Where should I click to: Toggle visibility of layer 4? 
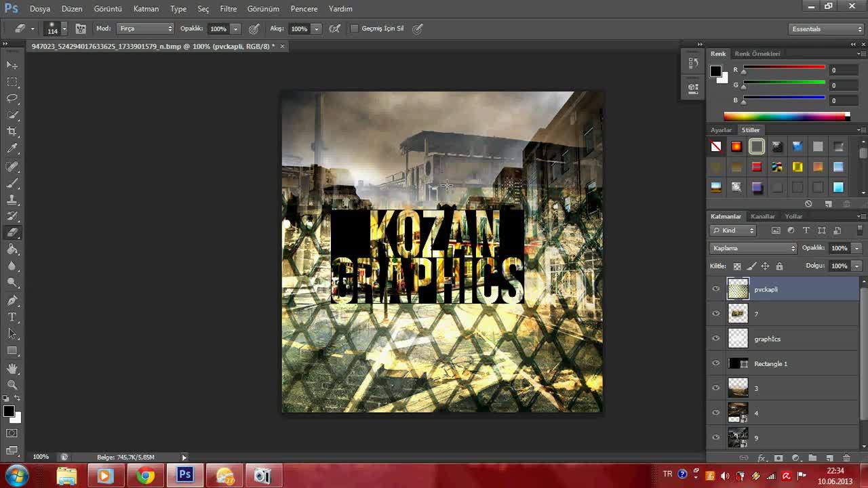715,413
